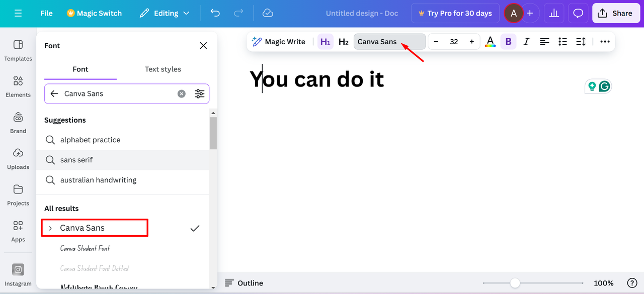Open the File menu
This screenshot has width=644, height=294.
[x=46, y=14]
